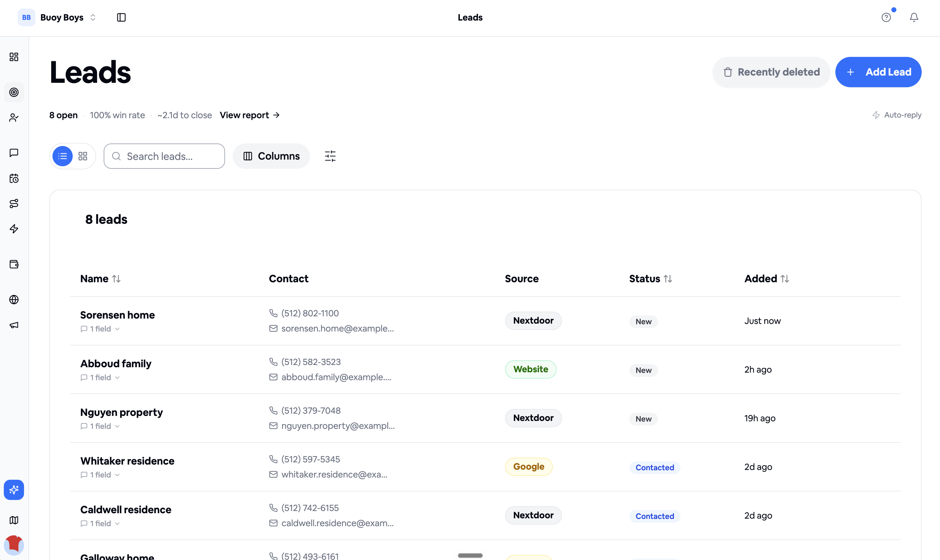The image size is (940, 560).
Task: Open Recently deleted leads
Action: tap(771, 72)
